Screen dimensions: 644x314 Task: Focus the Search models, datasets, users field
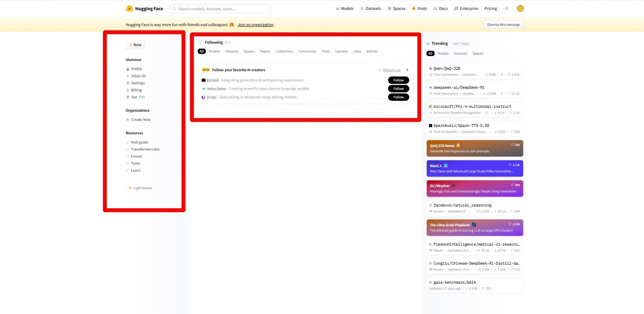[x=220, y=8]
